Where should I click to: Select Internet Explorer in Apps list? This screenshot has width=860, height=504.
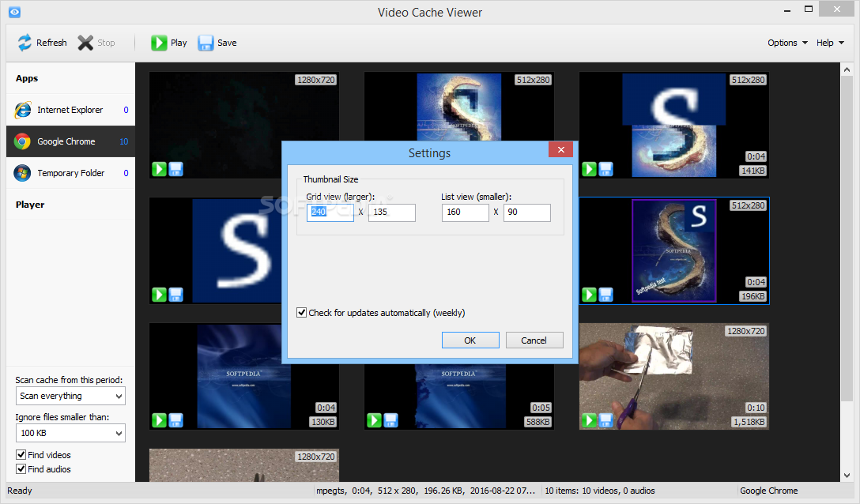(71, 111)
